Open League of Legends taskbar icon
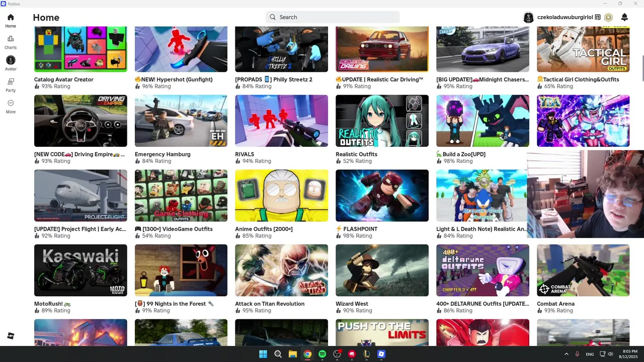Viewport: 644px width, 362px height. pyautogui.click(x=367, y=354)
